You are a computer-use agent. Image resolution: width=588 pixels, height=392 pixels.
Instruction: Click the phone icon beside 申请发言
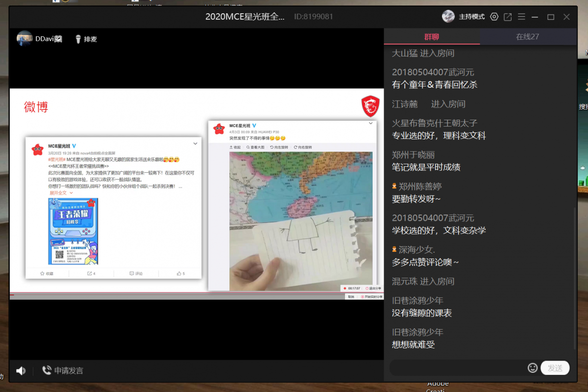pos(47,370)
